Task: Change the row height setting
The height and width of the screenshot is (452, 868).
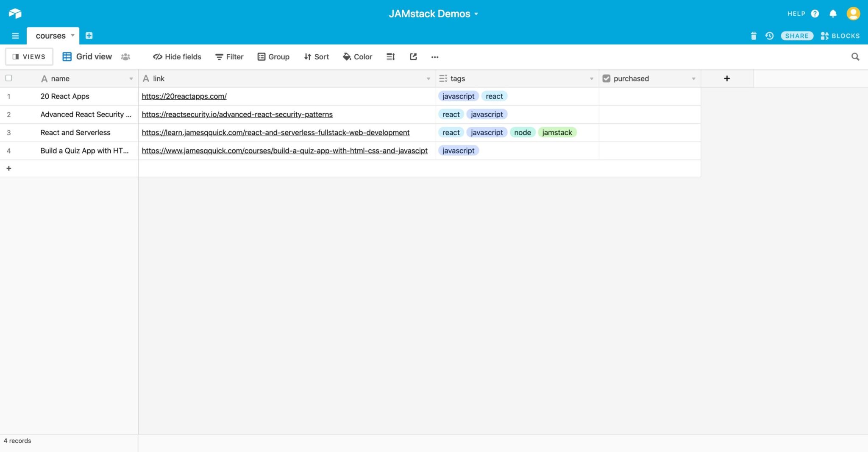Action: pyautogui.click(x=390, y=56)
